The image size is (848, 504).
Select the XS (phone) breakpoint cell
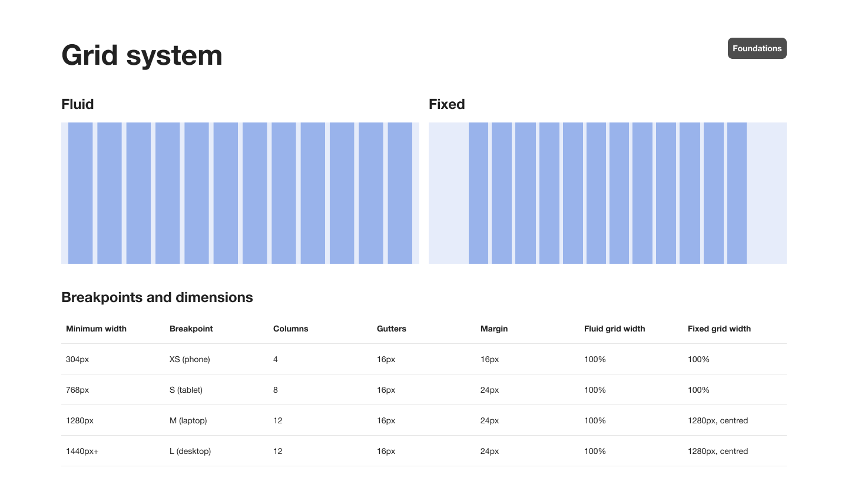click(190, 359)
